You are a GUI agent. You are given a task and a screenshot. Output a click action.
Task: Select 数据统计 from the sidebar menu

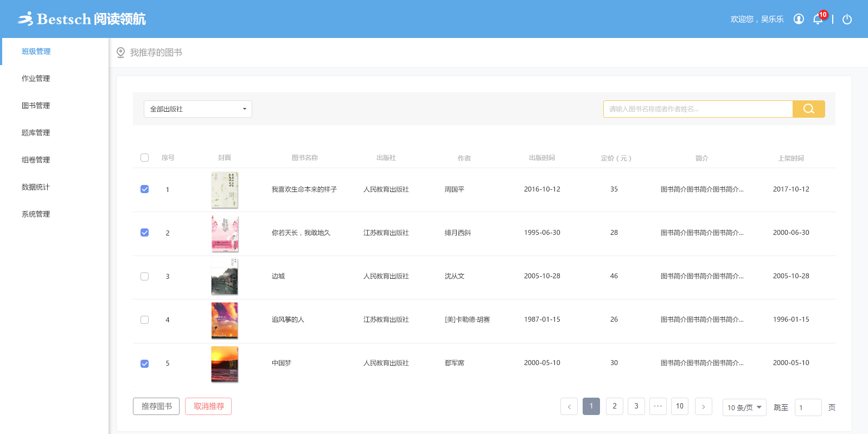(x=36, y=187)
